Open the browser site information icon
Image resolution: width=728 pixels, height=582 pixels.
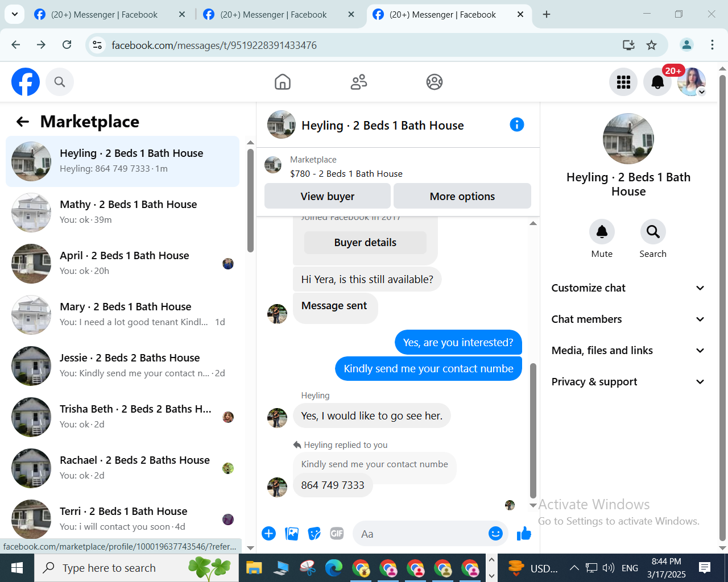(x=98, y=45)
